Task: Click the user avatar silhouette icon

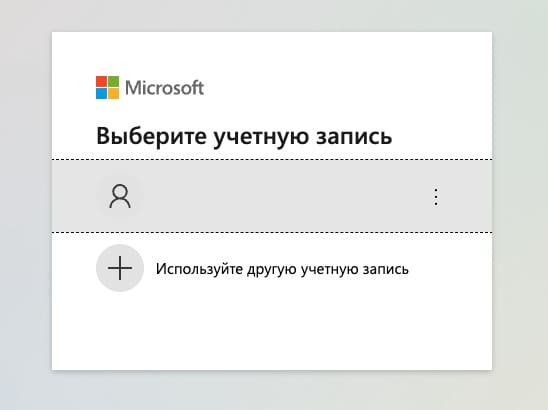Action: (x=120, y=196)
